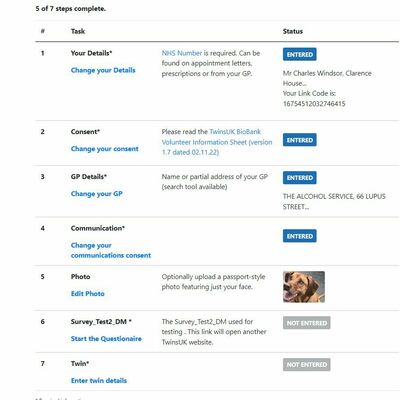This screenshot has height=400, width=400.
Task: Click the ENTERED badge for Communication
Action: point(300,236)
